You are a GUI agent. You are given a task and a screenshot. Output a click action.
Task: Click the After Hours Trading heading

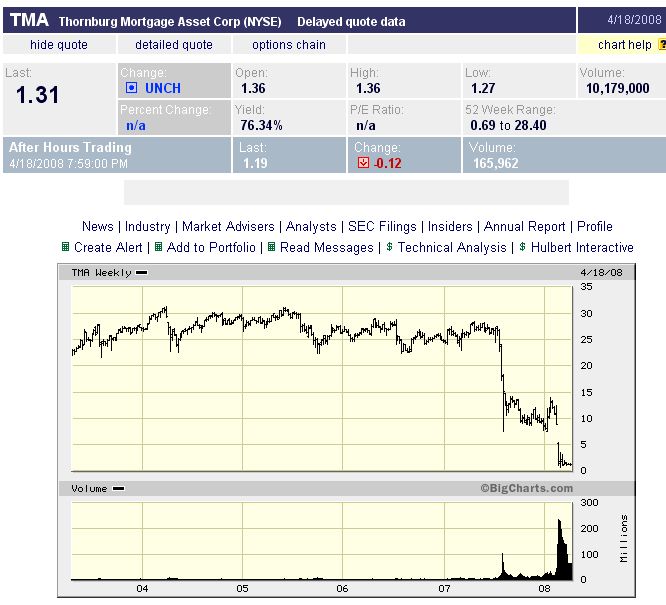click(x=71, y=147)
